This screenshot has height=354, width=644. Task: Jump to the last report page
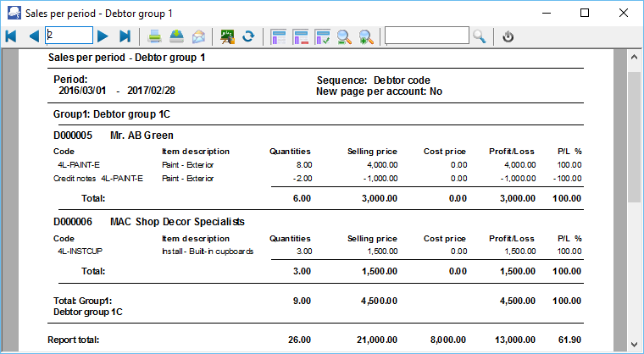[125, 36]
